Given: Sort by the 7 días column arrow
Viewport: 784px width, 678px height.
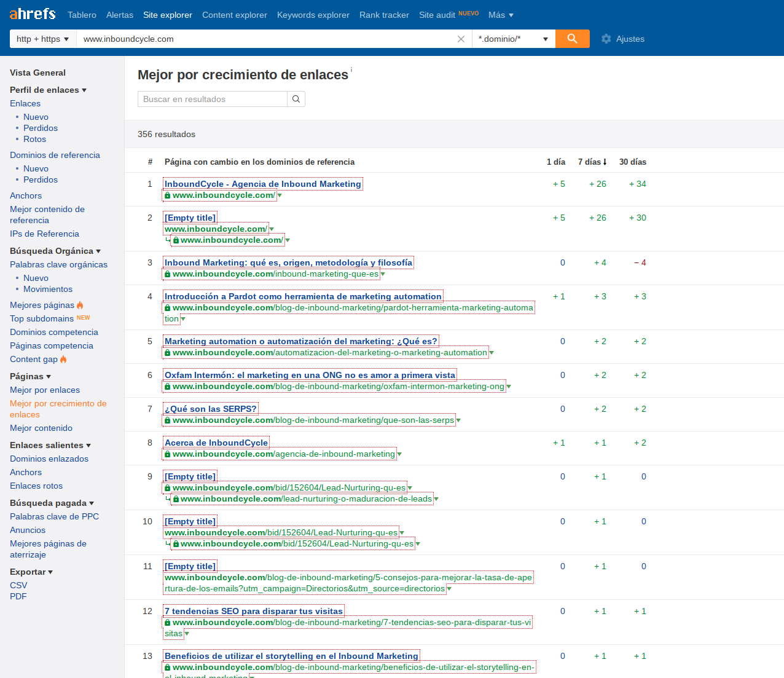Looking at the screenshot, I should [x=605, y=162].
